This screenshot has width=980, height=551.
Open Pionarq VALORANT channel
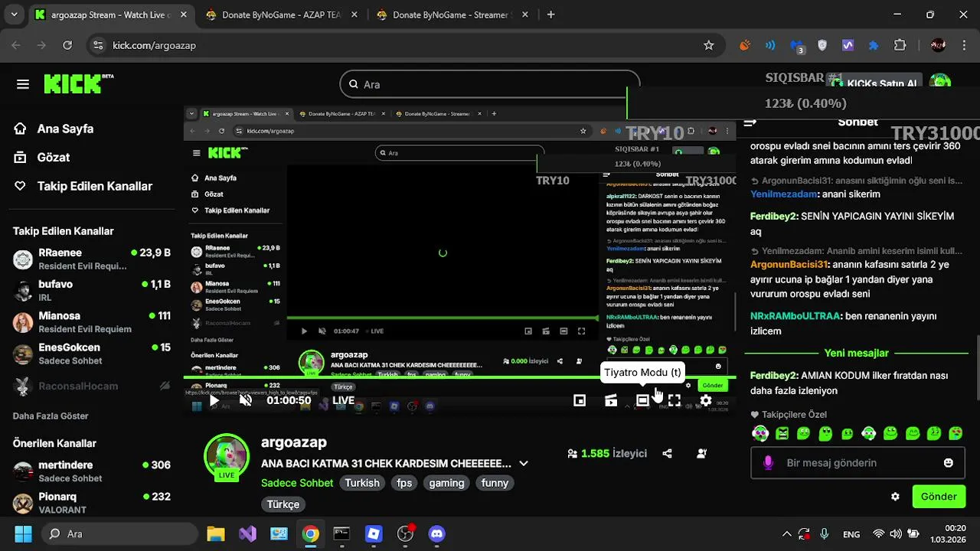[x=92, y=503]
